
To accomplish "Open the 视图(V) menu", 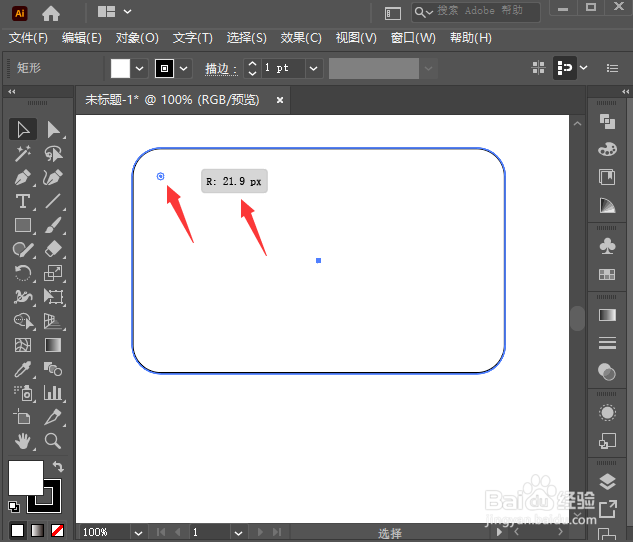I will pyautogui.click(x=356, y=38).
